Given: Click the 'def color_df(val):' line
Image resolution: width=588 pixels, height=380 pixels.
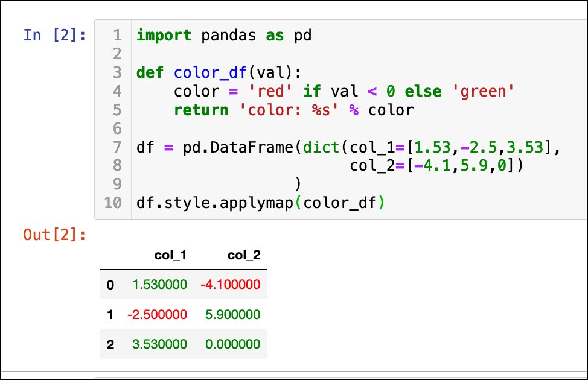Looking at the screenshot, I should click(219, 73).
